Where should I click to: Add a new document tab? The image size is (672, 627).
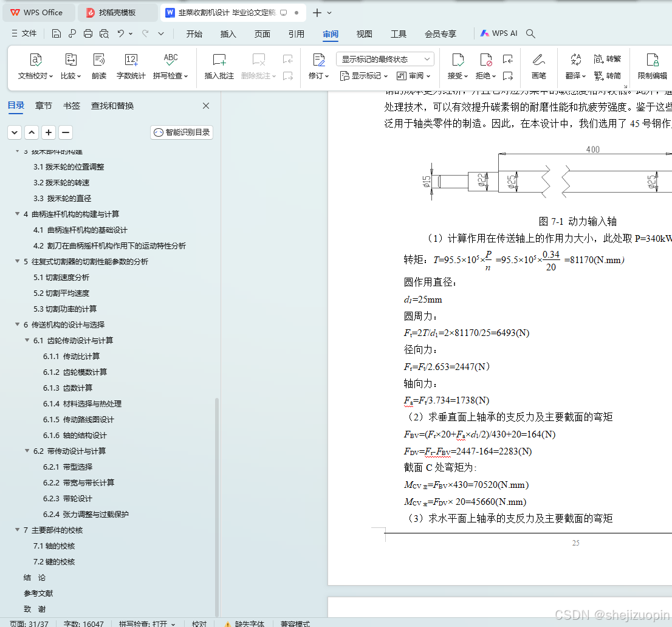[317, 13]
